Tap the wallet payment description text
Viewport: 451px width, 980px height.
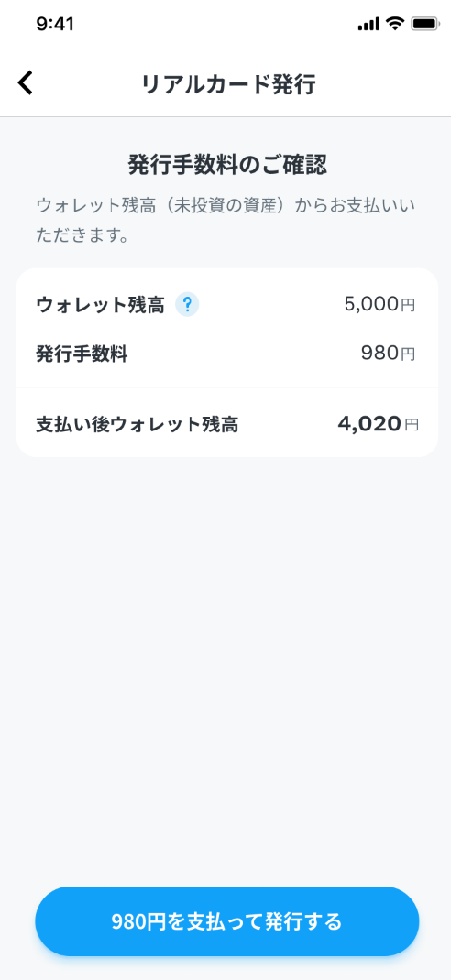(x=225, y=222)
